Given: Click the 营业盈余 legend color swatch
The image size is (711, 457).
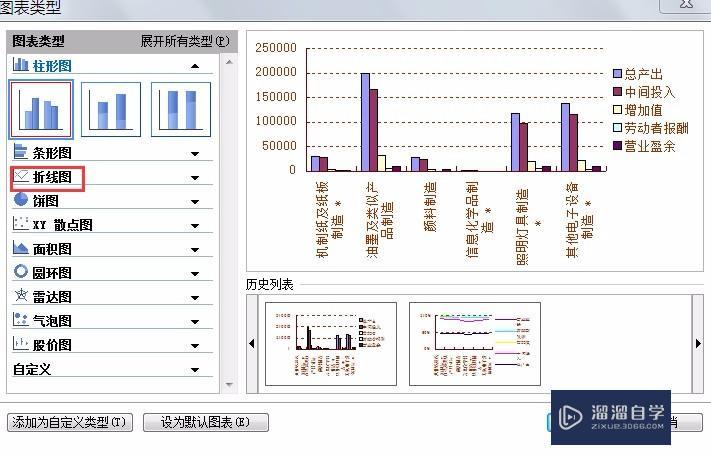Looking at the screenshot, I should pyautogui.click(x=617, y=146).
